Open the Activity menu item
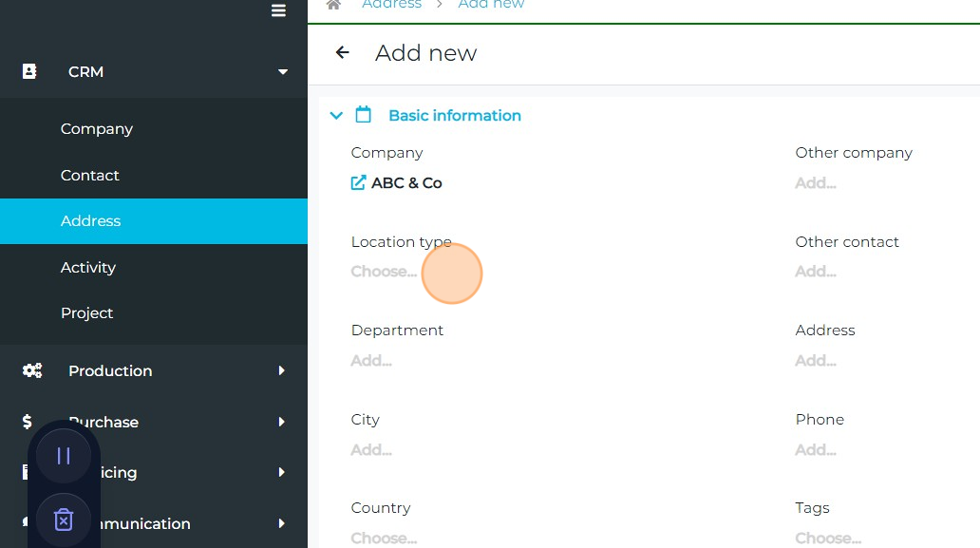Screen dimensions: 980x548 pos(88,268)
